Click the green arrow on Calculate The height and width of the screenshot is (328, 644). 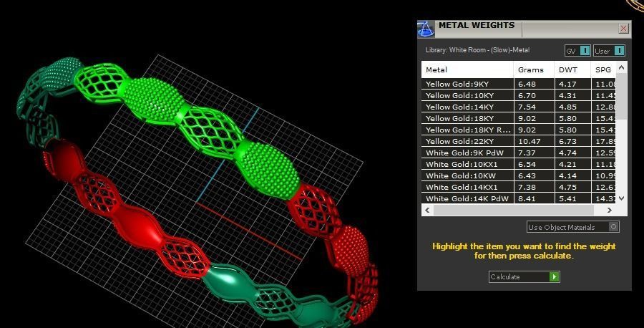pyautogui.click(x=554, y=276)
